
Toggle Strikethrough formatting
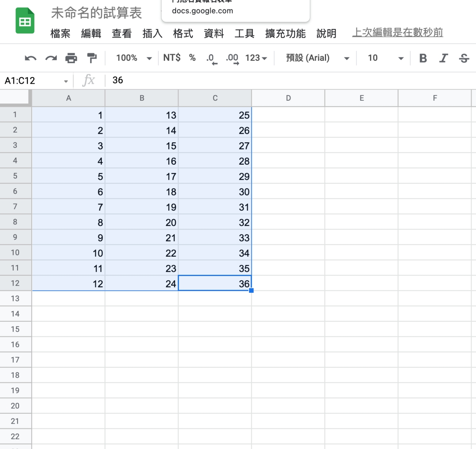click(464, 58)
